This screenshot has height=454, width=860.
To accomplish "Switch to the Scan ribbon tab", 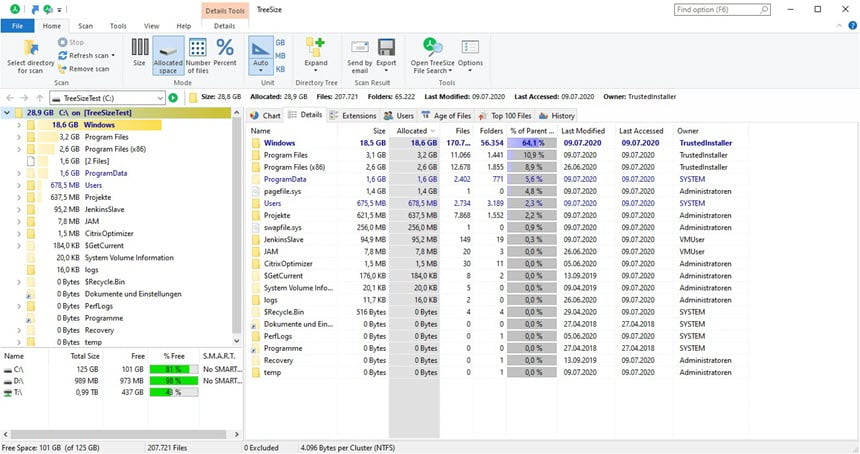I will coord(85,26).
